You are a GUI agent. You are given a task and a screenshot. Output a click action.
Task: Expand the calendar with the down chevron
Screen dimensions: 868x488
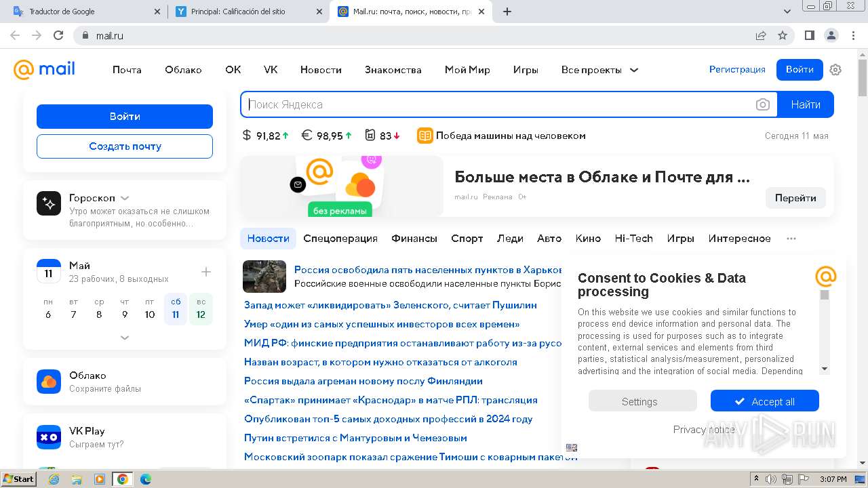tap(125, 338)
